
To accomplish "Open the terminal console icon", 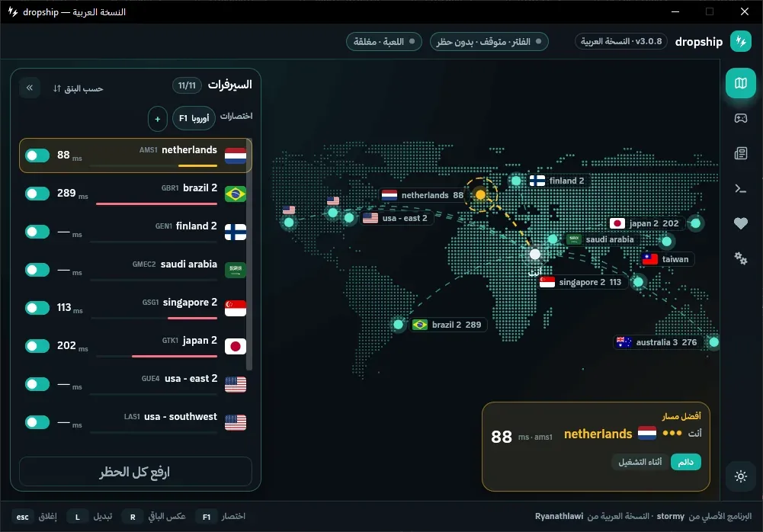I will tap(741, 188).
